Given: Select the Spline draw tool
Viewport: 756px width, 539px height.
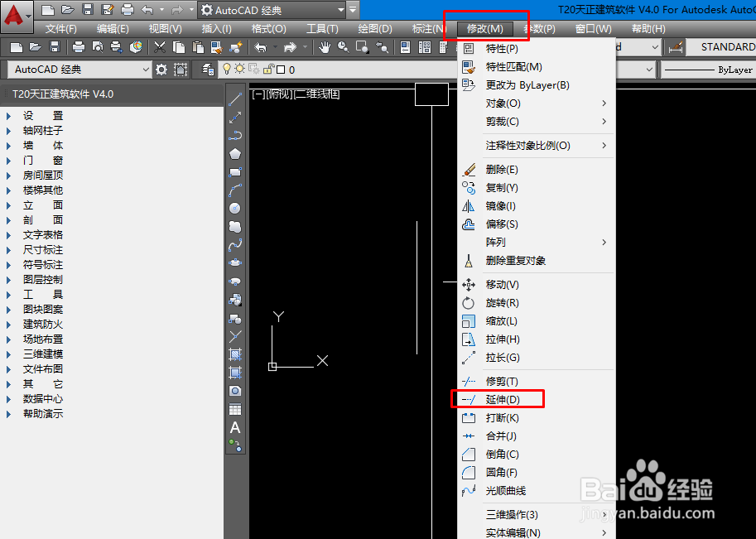Looking at the screenshot, I should (235, 245).
